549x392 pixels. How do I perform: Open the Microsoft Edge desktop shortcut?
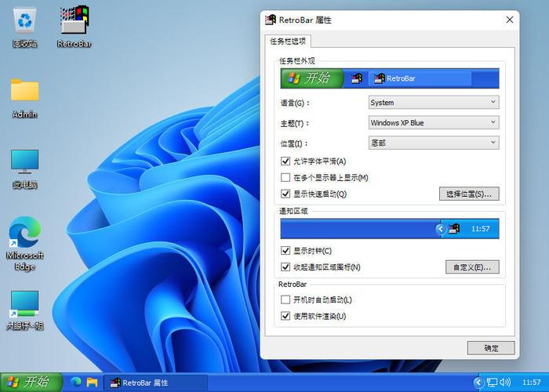(x=24, y=244)
